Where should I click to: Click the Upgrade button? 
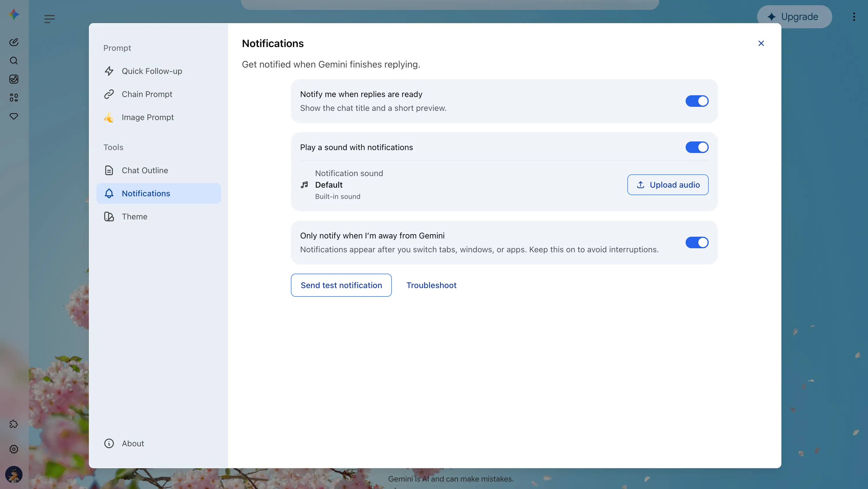794,17
